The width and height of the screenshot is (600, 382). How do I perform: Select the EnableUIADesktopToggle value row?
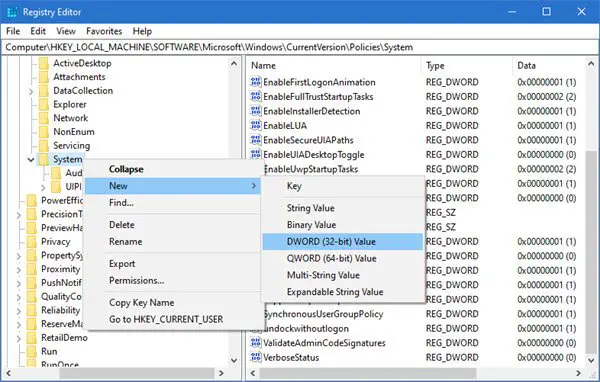click(416, 155)
